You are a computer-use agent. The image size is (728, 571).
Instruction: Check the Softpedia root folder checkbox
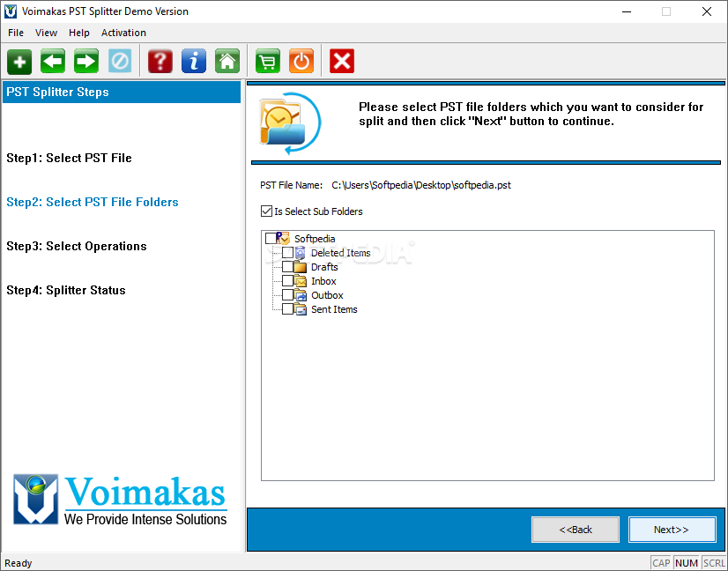pos(271,239)
